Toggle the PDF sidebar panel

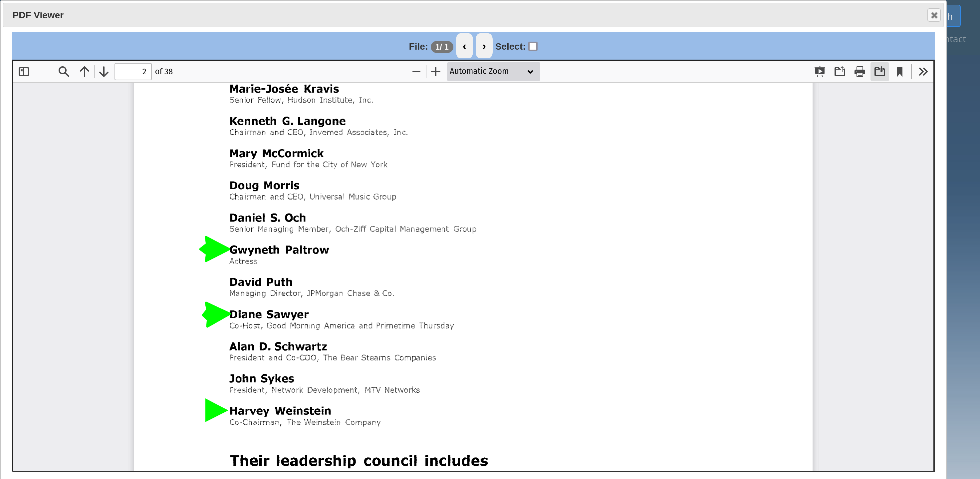pos(24,72)
